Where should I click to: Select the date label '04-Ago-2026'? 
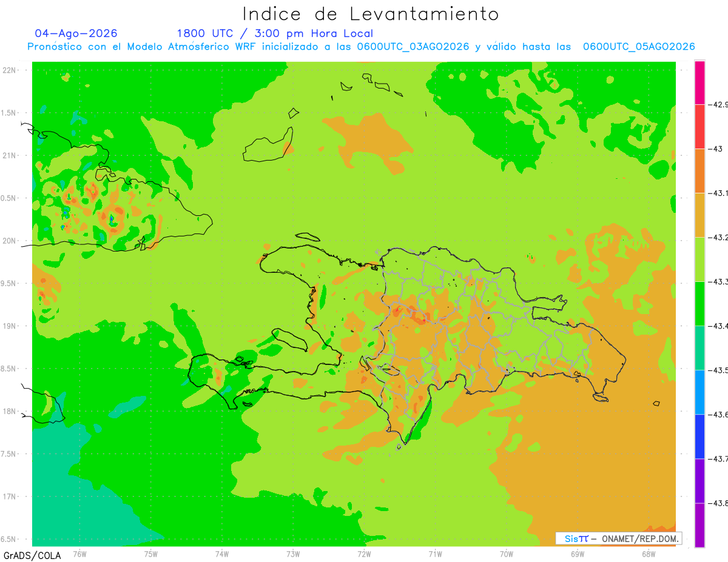76,33
